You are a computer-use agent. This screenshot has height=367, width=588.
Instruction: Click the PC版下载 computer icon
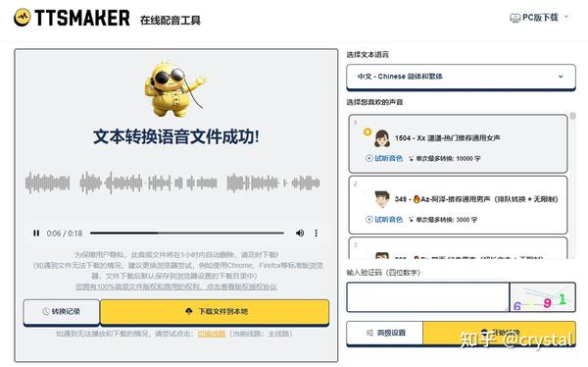pyautogui.click(x=514, y=18)
